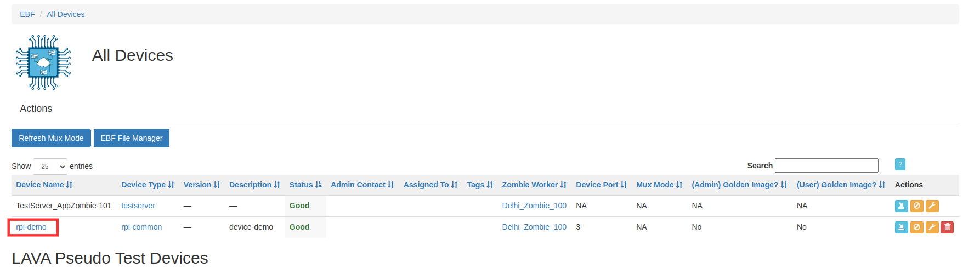Open the rpi-demo device link

coord(31,227)
